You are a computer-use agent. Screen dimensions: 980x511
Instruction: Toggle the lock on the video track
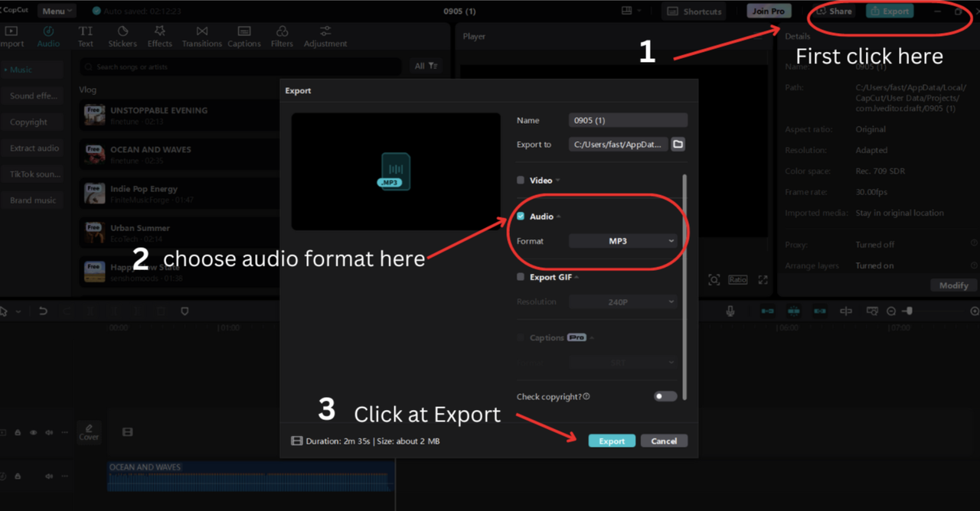(18, 432)
